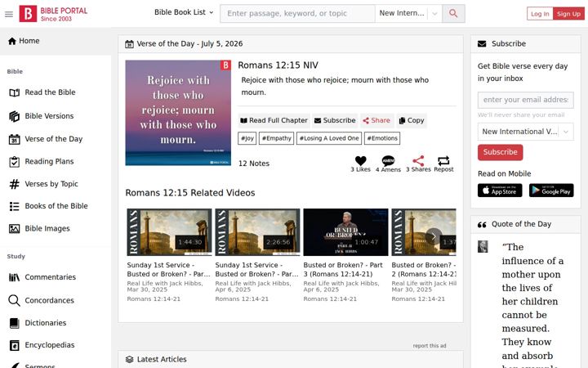Click the Subscribe button under the verse

point(335,120)
